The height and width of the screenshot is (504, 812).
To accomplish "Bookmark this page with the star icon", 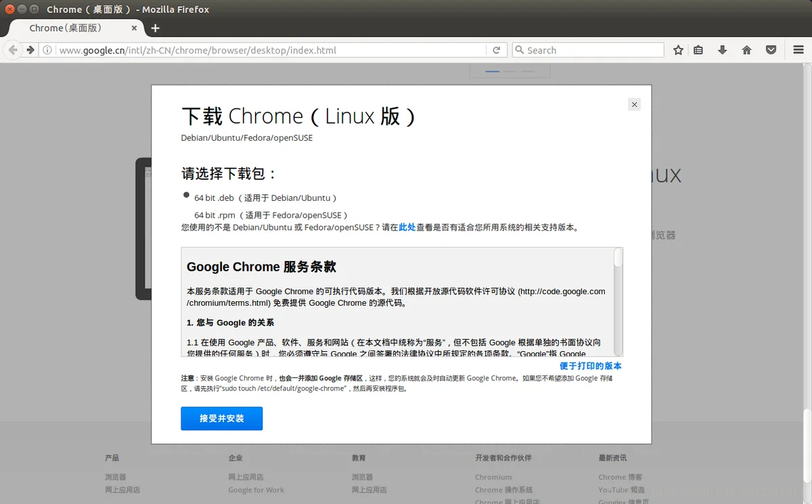I will point(678,50).
